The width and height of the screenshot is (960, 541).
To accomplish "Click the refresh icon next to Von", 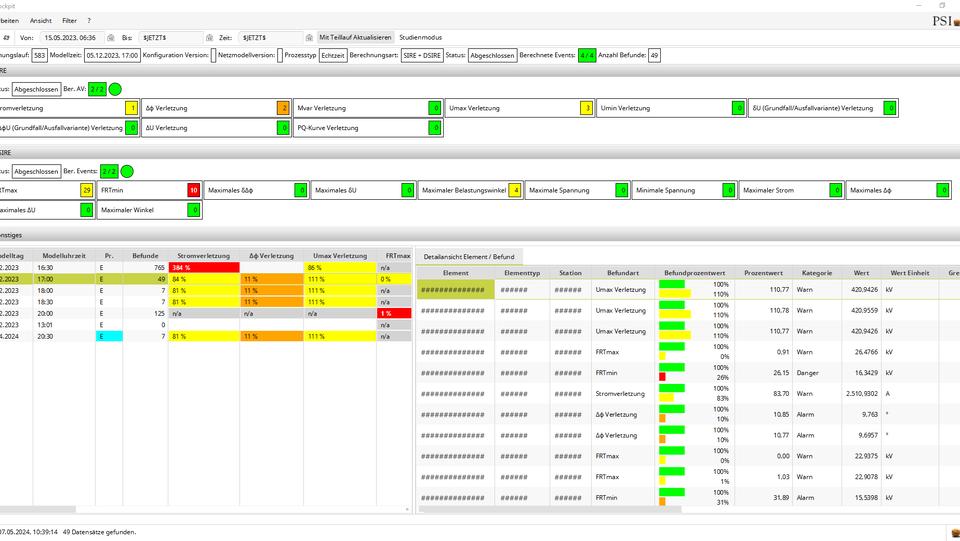I will (7, 37).
